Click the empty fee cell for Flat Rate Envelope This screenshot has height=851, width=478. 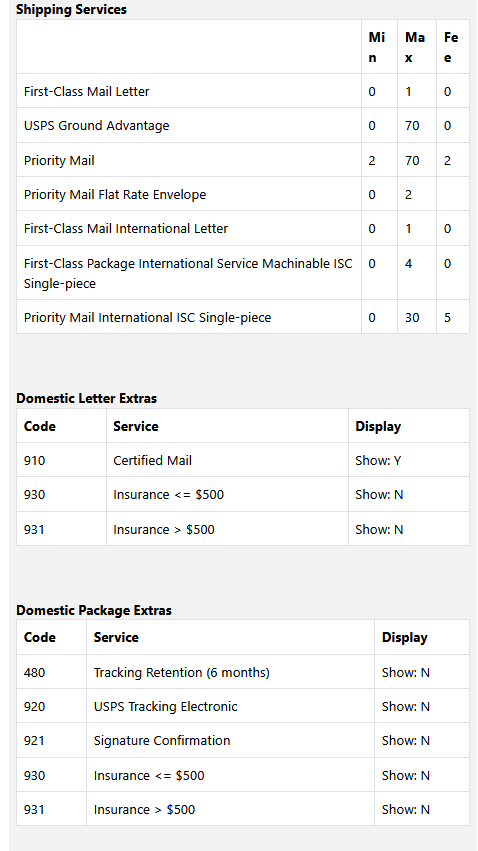452,194
